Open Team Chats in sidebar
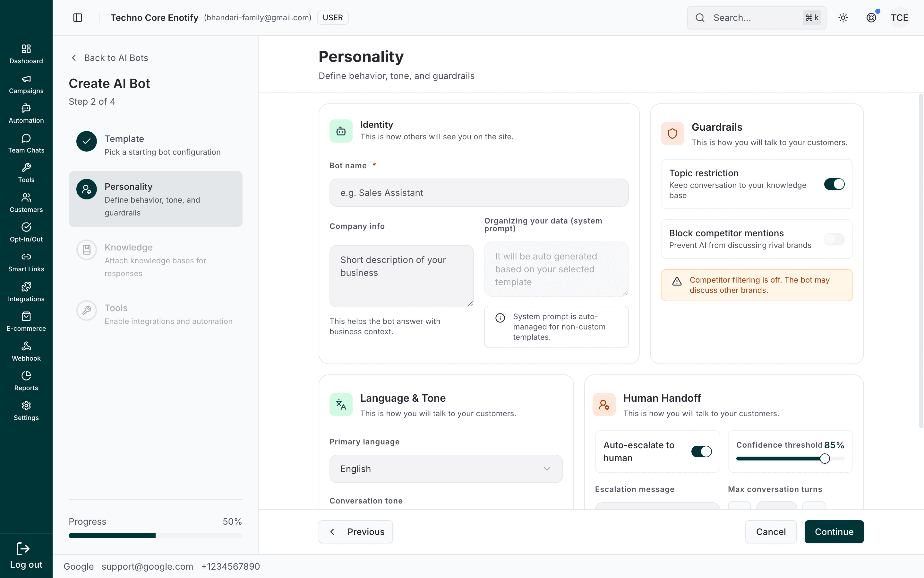This screenshot has height=578, width=924. pos(26,143)
